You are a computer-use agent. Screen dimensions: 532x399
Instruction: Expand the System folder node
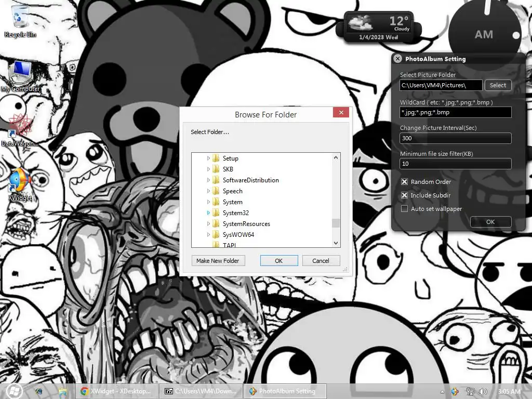208,202
